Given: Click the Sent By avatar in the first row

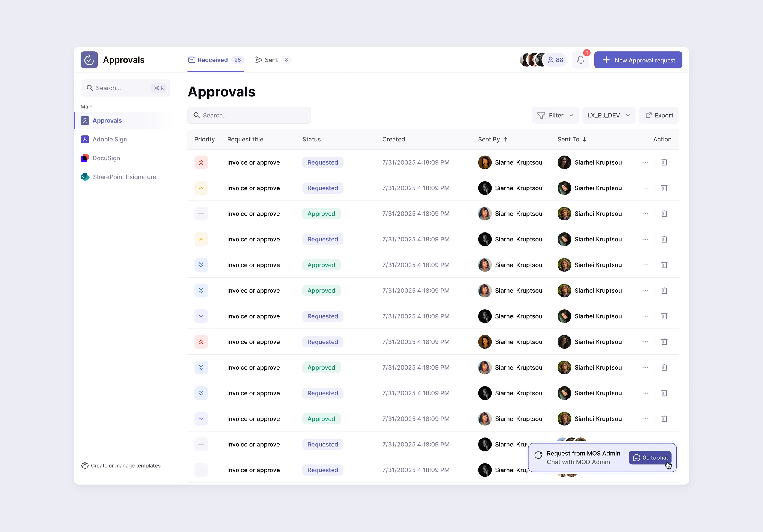Looking at the screenshot, I should [485, 162].
